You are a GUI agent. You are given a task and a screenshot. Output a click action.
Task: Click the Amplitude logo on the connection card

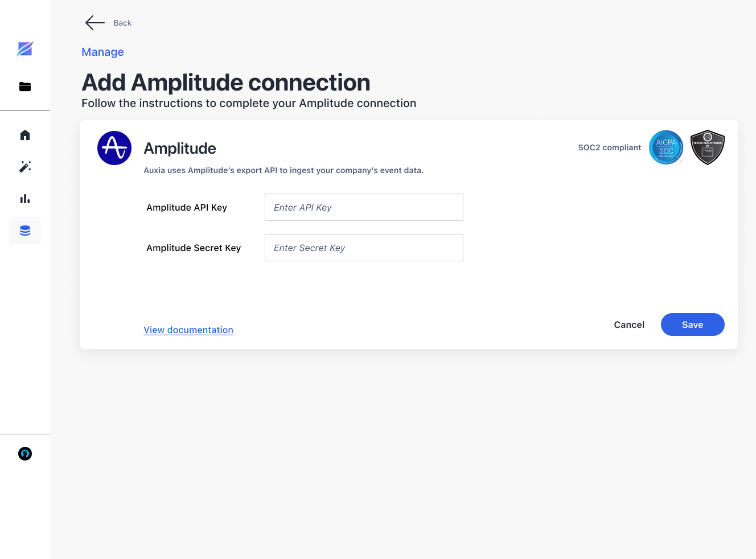tap(114, 147)
